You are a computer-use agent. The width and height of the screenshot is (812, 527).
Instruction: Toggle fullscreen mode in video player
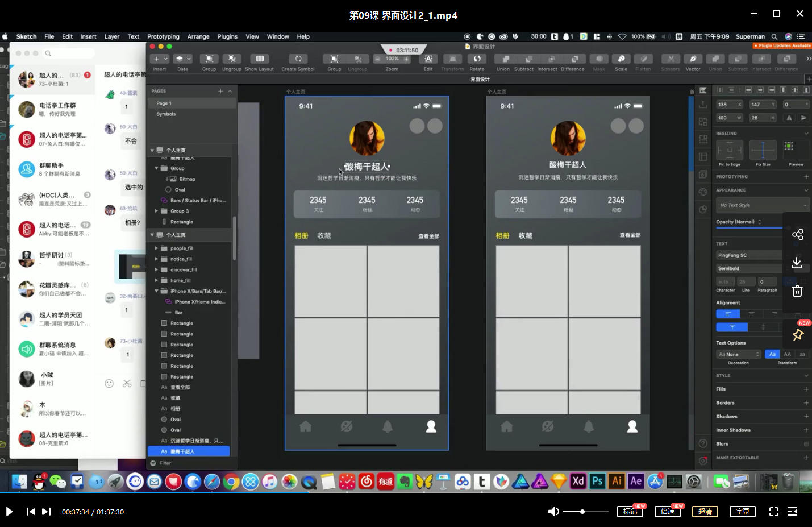[x=773, y=512]
